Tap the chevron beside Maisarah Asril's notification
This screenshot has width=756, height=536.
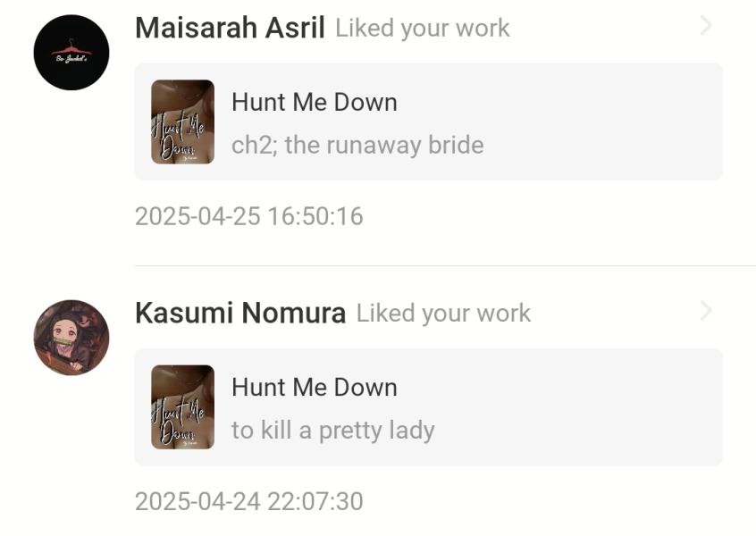coord(706,26)
